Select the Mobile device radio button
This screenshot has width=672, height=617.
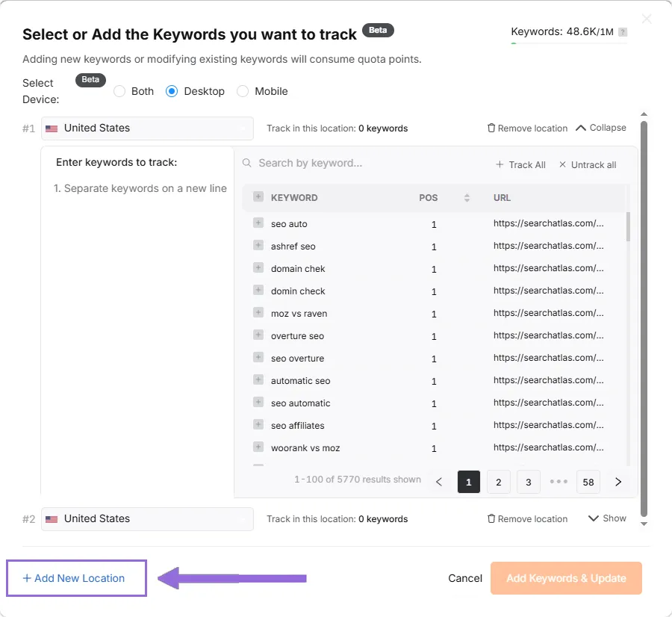tap(243, 91)
